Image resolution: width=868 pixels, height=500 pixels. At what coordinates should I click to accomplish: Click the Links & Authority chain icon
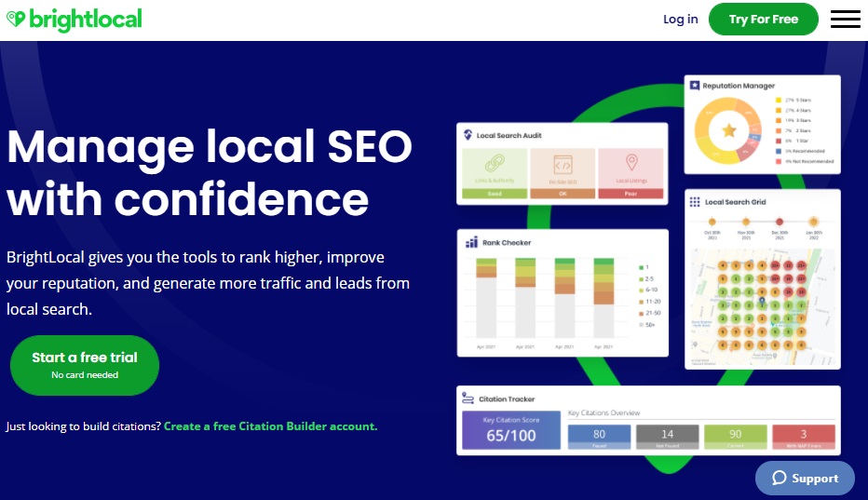coord(495,164)
